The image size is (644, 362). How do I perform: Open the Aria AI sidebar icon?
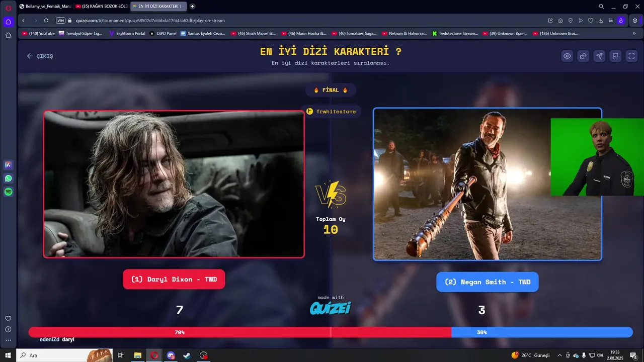coord(8,165)
